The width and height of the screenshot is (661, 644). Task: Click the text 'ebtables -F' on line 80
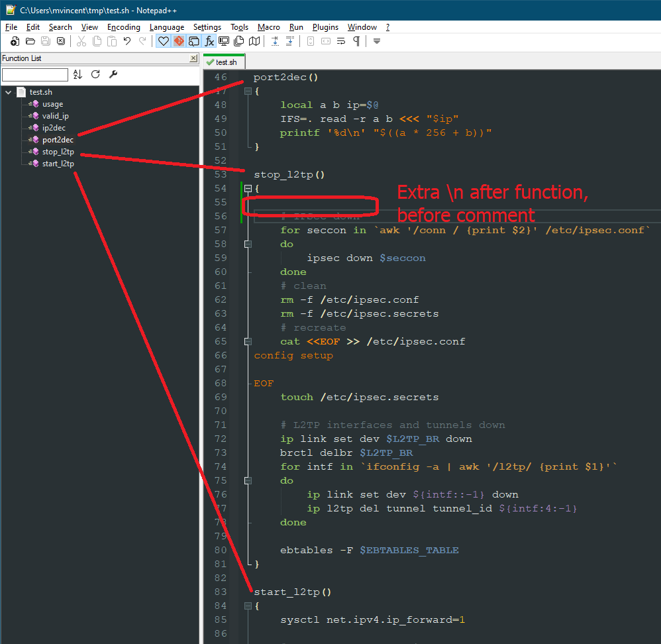(x=317, y=551)
